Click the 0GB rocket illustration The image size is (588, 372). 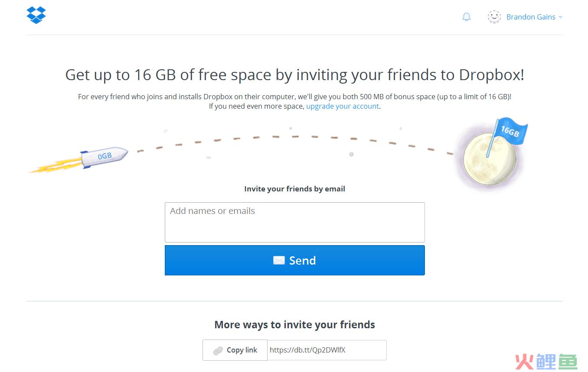point(78,159)
